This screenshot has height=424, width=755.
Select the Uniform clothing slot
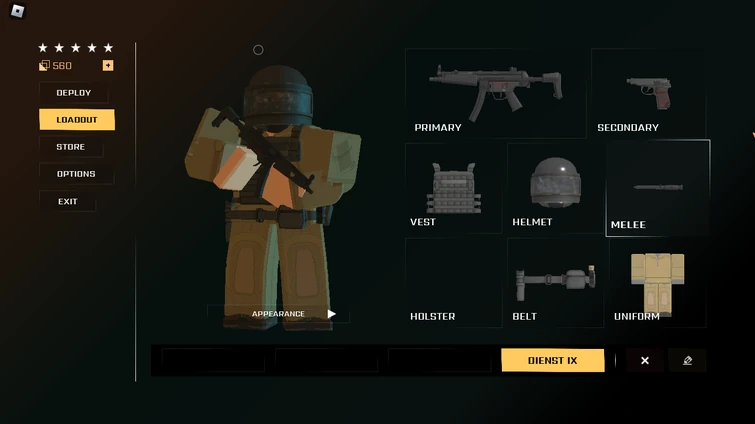pos(658,283)
